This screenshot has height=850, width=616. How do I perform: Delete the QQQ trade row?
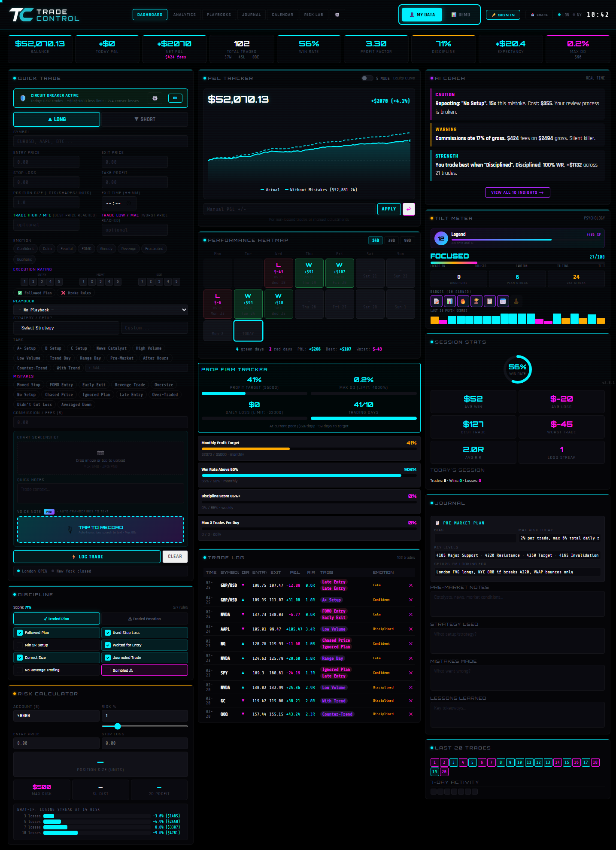click(411, 714)
